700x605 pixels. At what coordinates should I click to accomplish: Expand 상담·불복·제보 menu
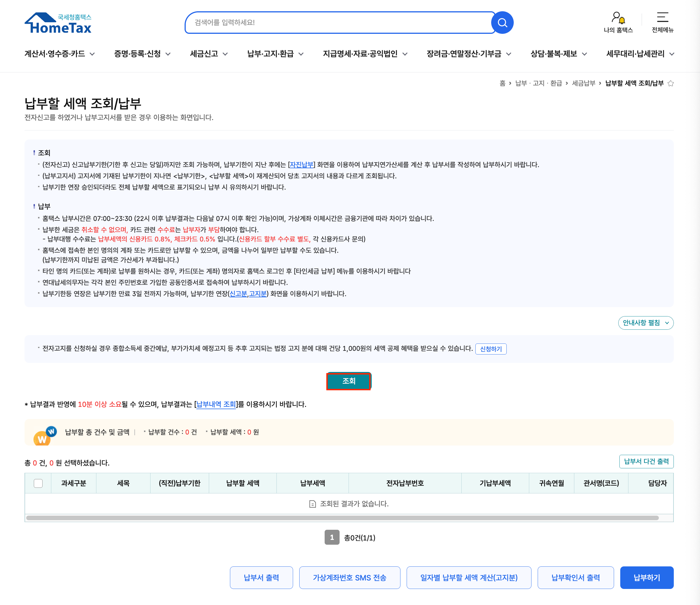pos(559,54)
